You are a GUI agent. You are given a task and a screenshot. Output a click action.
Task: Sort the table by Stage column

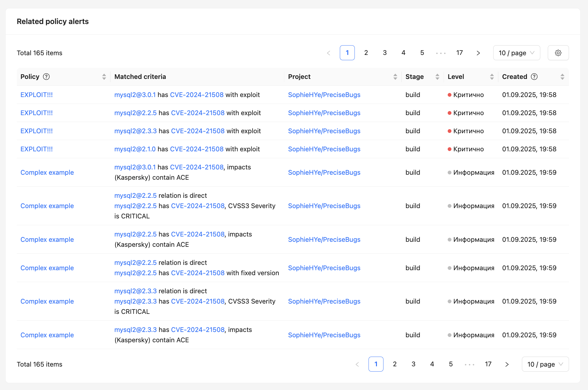tap(437, 76)
